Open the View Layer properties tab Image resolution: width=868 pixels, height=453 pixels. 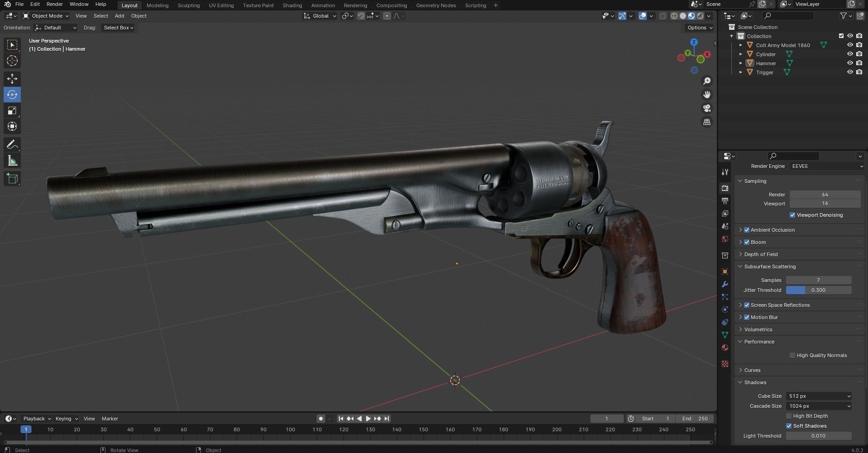725,213
